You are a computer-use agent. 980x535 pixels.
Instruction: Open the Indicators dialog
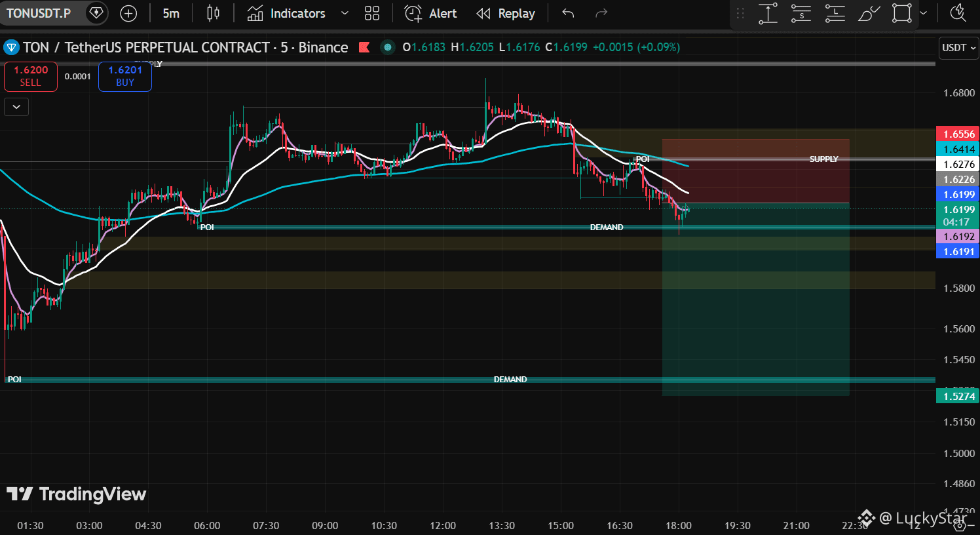tap(286, 13)
